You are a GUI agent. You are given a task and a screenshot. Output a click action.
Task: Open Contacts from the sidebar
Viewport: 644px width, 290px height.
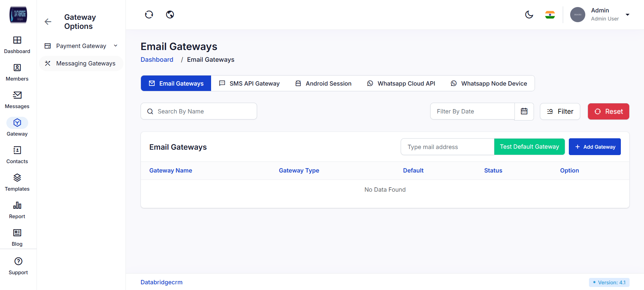pos(17,151)
